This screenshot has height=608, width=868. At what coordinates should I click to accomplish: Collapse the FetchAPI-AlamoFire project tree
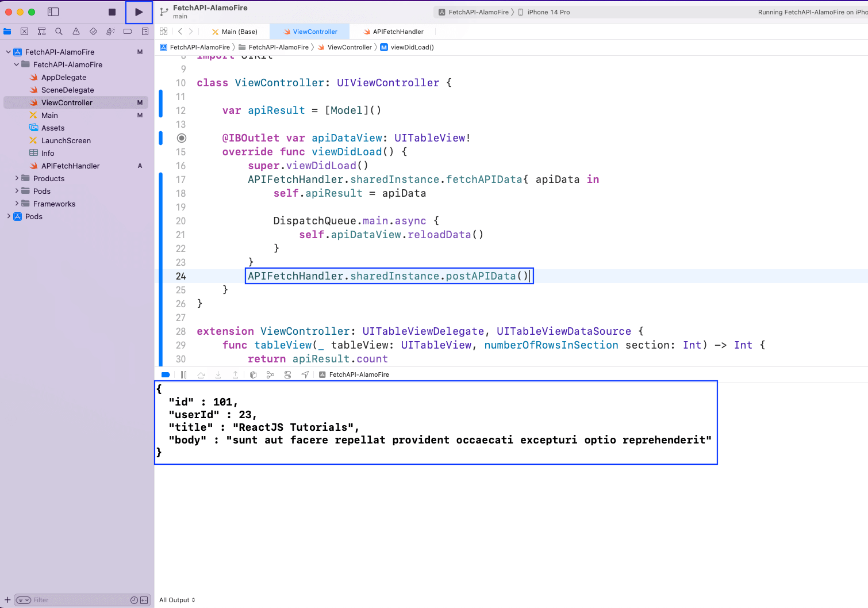point(8,52)
